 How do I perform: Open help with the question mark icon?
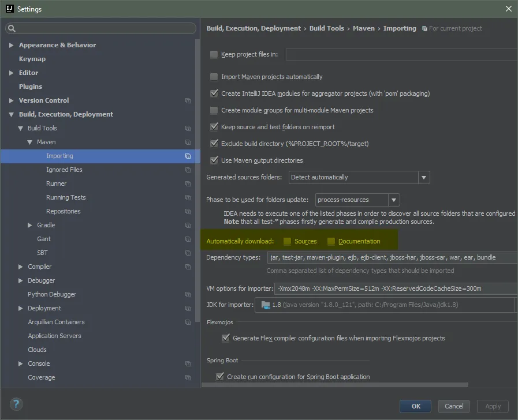[x=16, y=404]
